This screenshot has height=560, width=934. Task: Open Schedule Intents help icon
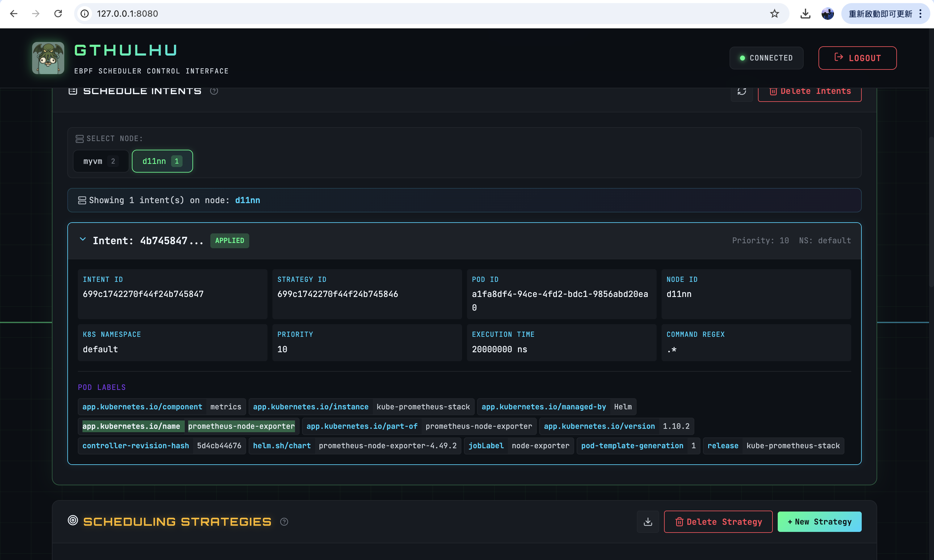point(214,91)
